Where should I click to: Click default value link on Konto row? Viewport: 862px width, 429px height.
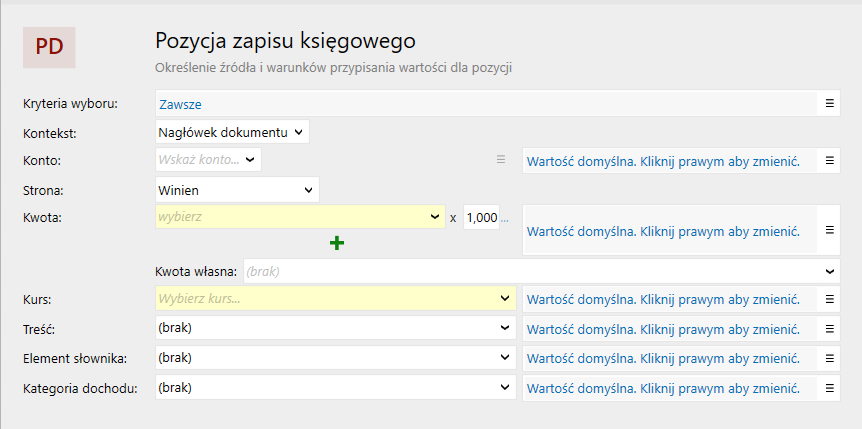tap(663, 161)
